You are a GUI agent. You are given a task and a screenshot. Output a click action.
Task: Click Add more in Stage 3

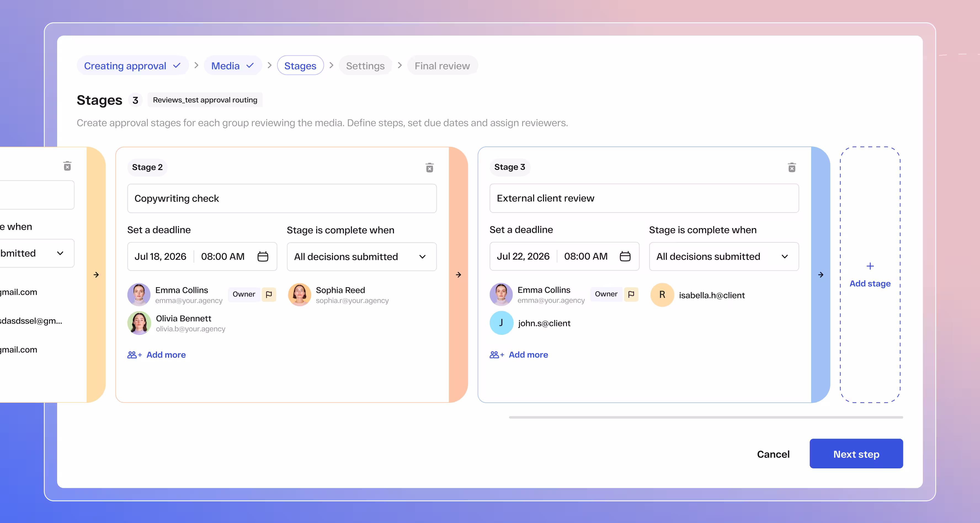pyautogui.click(x=528, y=354)
